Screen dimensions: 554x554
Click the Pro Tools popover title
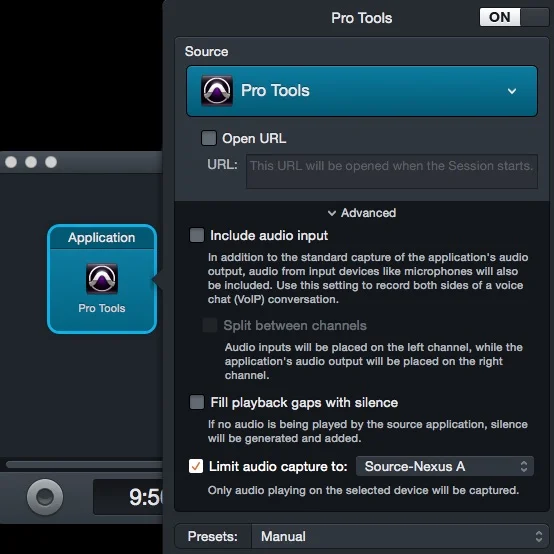(361, 18)
